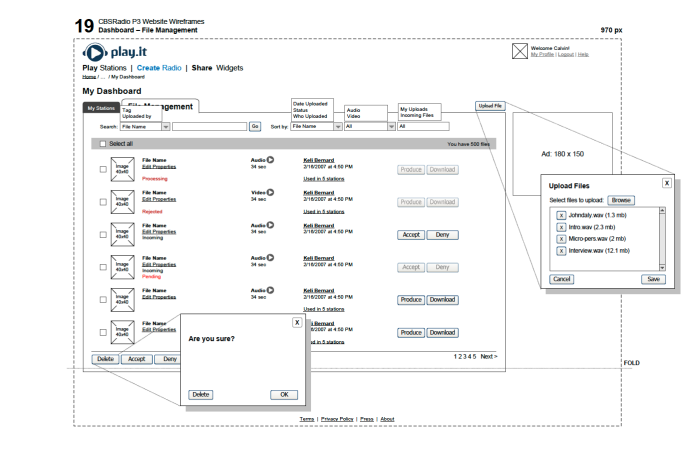Confirm with OK in Are you sure dialog
The image size is (700, 453).
(x=284, y=395)
